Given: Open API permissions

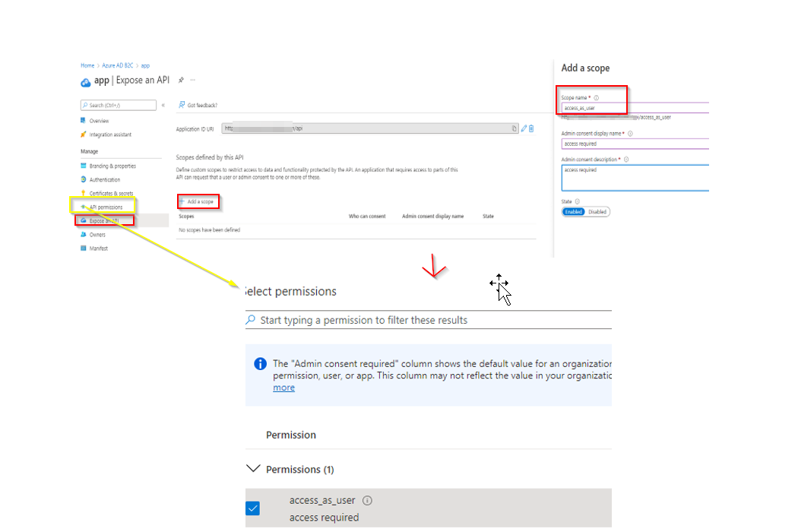Looking at the screenshot, I should (x=106, y=207).
